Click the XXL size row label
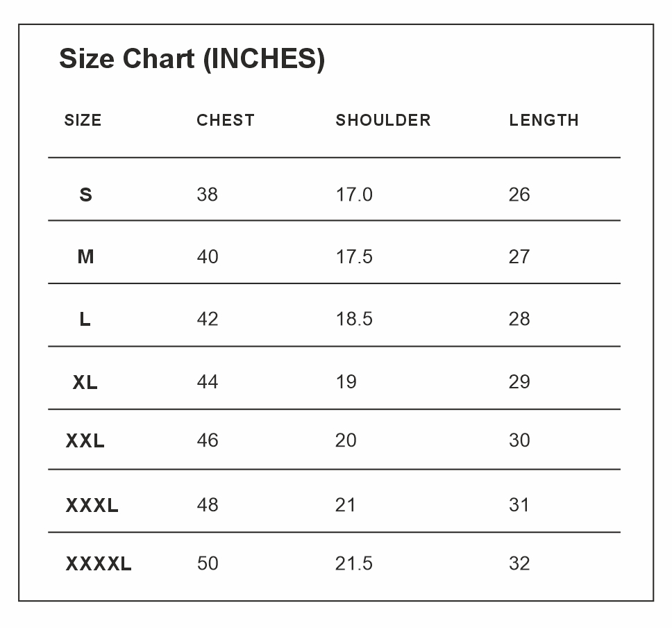Image resolution: width=672 pixels, height=628 pixels. coord(85,440)
